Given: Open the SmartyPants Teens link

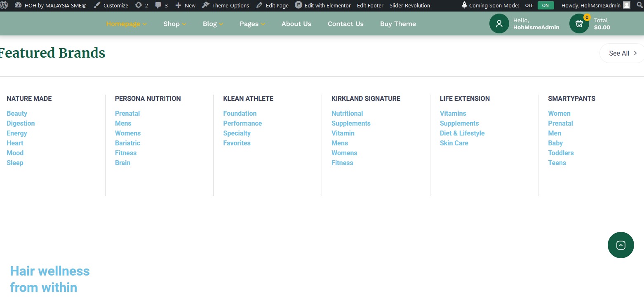Looking at the screenshot, I should click(x=557, y=163).
